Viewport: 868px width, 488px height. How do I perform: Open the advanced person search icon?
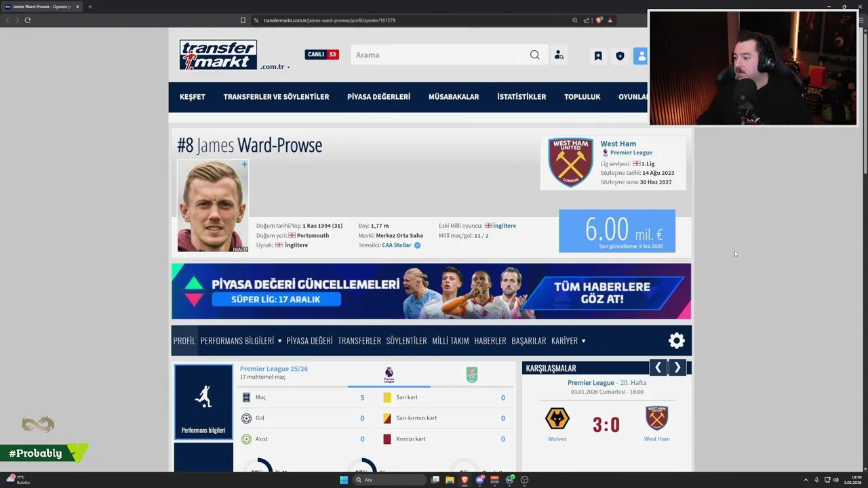[x=559, y=56]
